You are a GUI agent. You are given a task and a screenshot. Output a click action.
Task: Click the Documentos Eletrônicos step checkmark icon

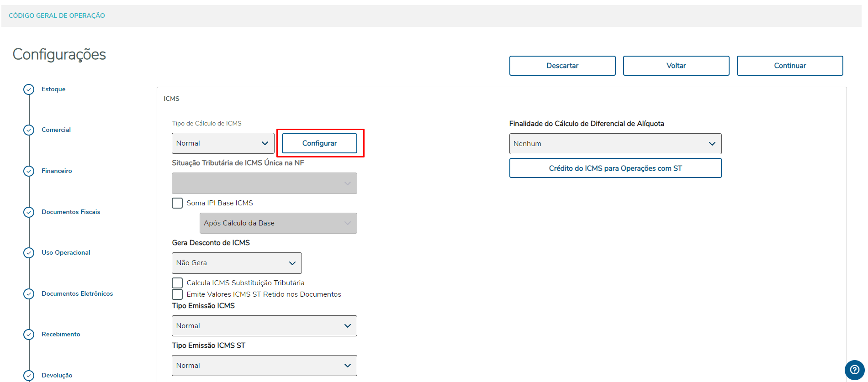(x=29, y=294)
